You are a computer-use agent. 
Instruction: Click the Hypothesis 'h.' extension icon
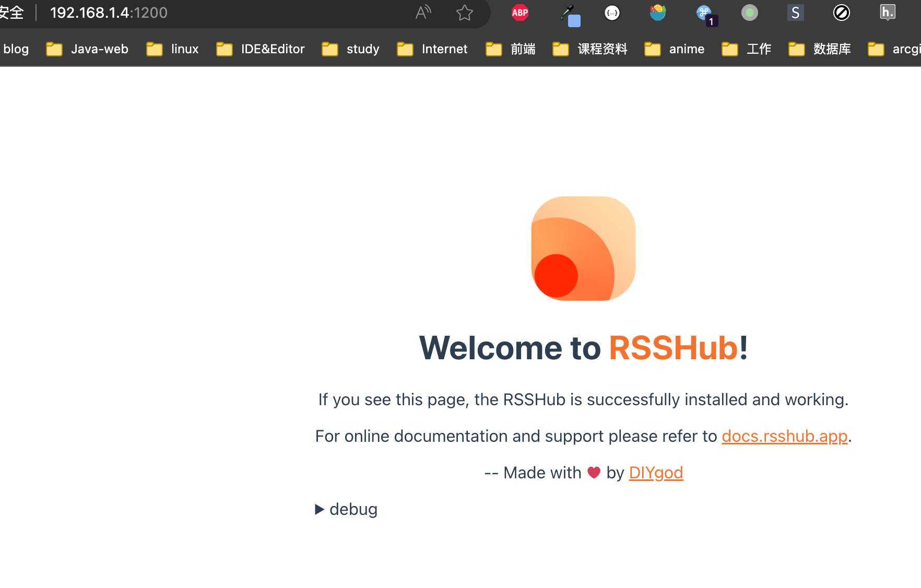(x=888, y=13)
